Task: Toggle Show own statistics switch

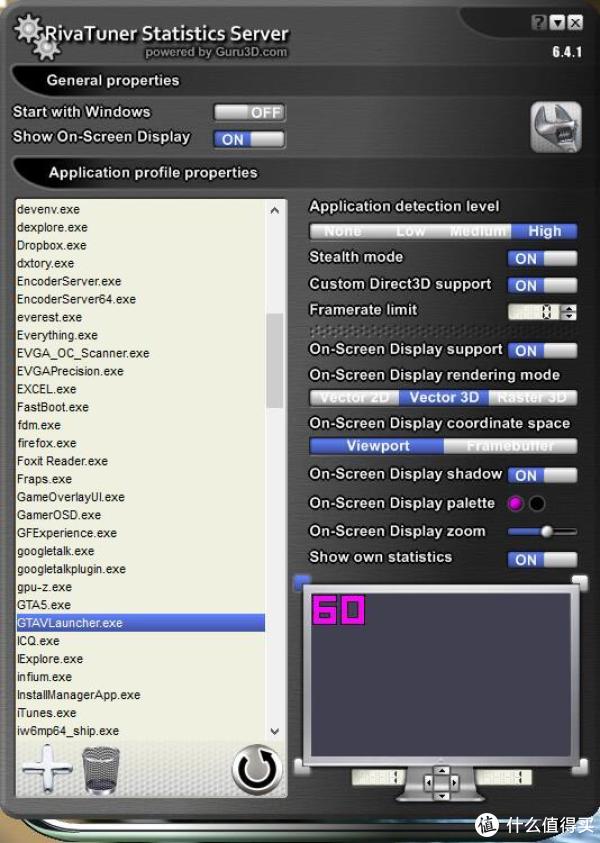Action: (542, 560)
